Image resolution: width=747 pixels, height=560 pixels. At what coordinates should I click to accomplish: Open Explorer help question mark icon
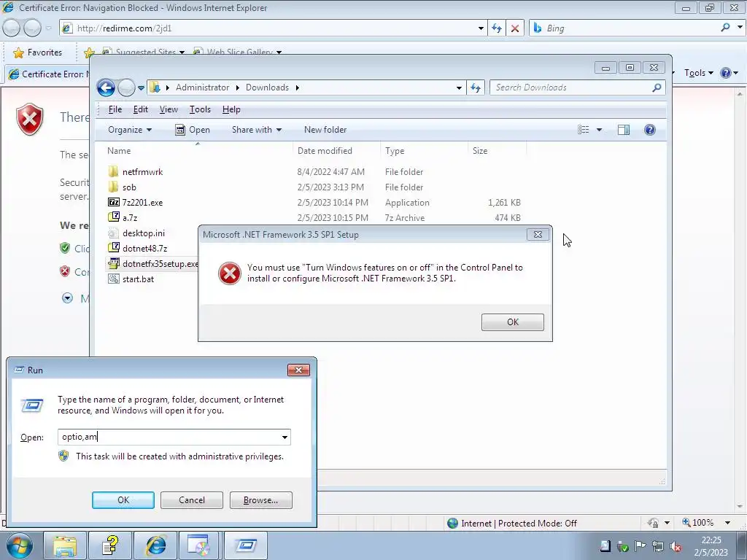(649, 130)
